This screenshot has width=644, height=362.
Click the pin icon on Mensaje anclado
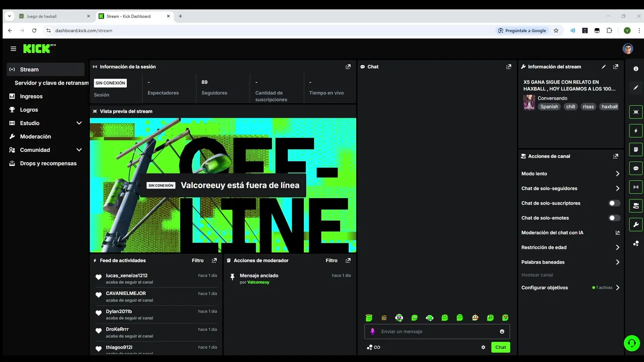pos(232,277)
